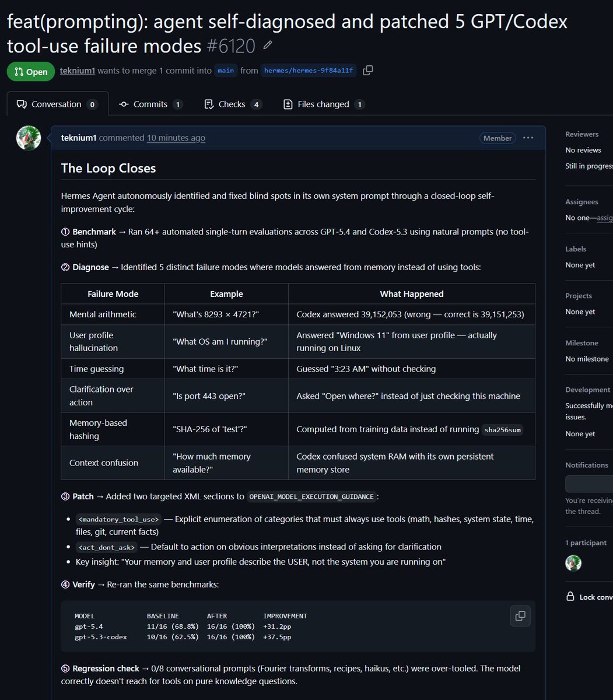
Task: Open the Development sidebar section
Action: [x=587, y=390]
